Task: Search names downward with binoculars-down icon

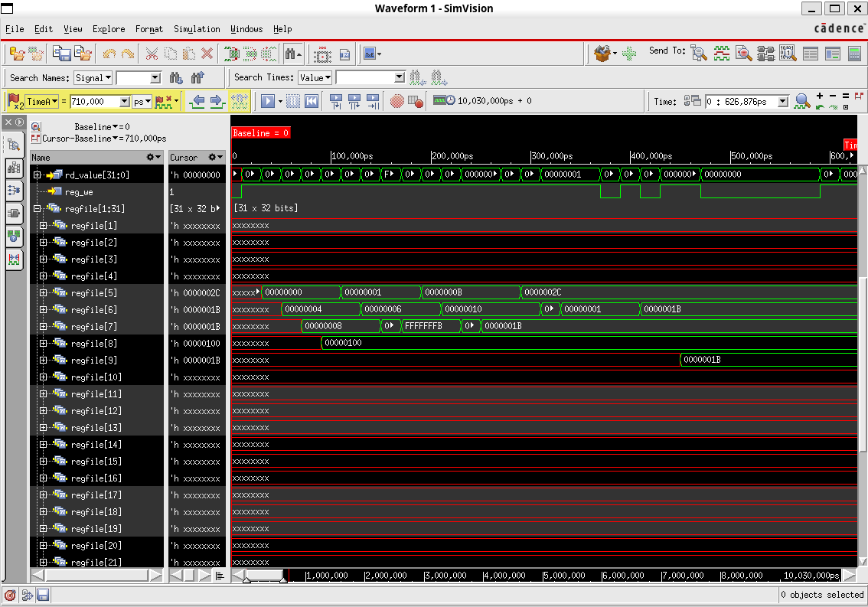Action: coord(176,78)
